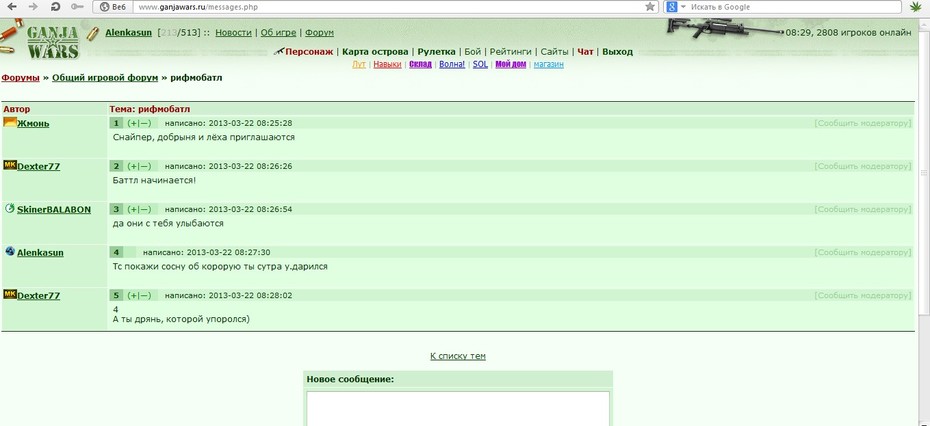Reload the page with the refresh icon
Screen dimensions: 930x426
(55, 7)
